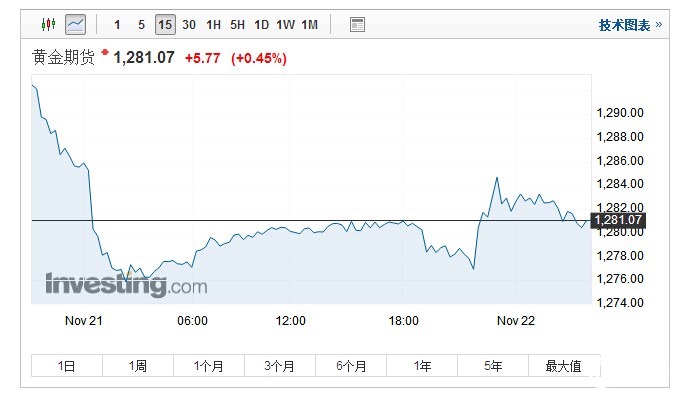Choose the 30-minute interval
The image size is (681, 400).
(x=189, y=24)
